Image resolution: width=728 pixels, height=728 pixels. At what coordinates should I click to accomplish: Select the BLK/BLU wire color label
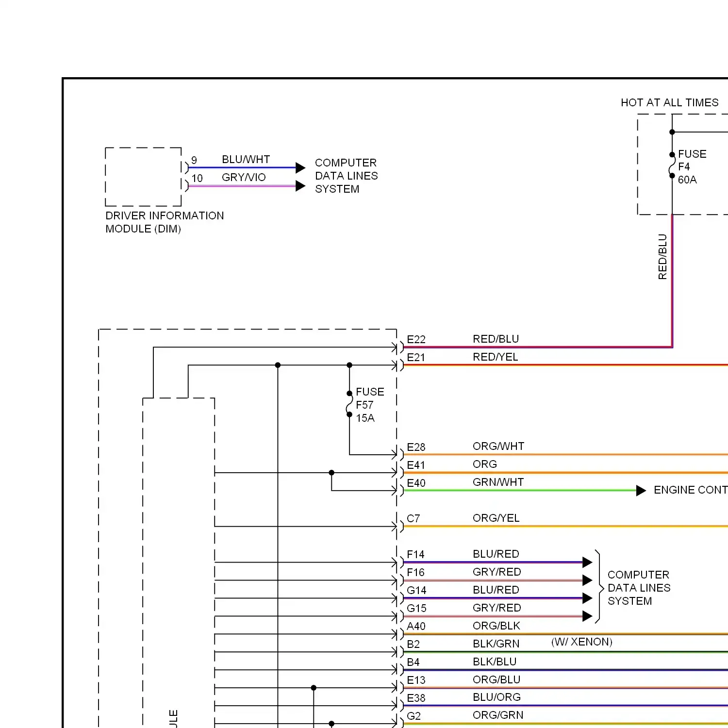495,662
